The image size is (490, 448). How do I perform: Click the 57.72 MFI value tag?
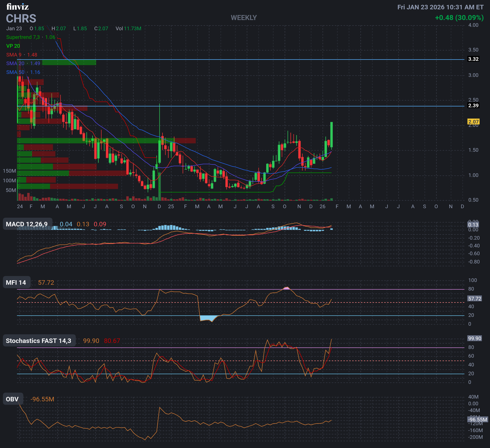point(474,299)
